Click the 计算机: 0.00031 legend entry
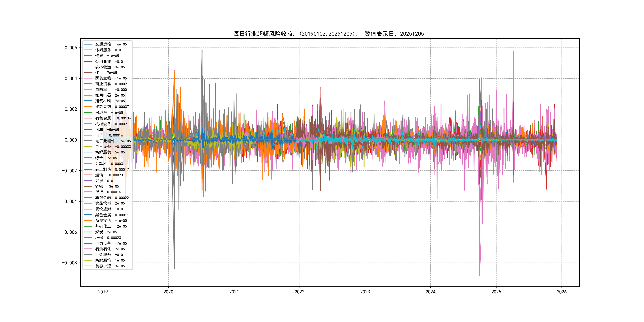Screen dimensions: 644x322 pos(110,164)
